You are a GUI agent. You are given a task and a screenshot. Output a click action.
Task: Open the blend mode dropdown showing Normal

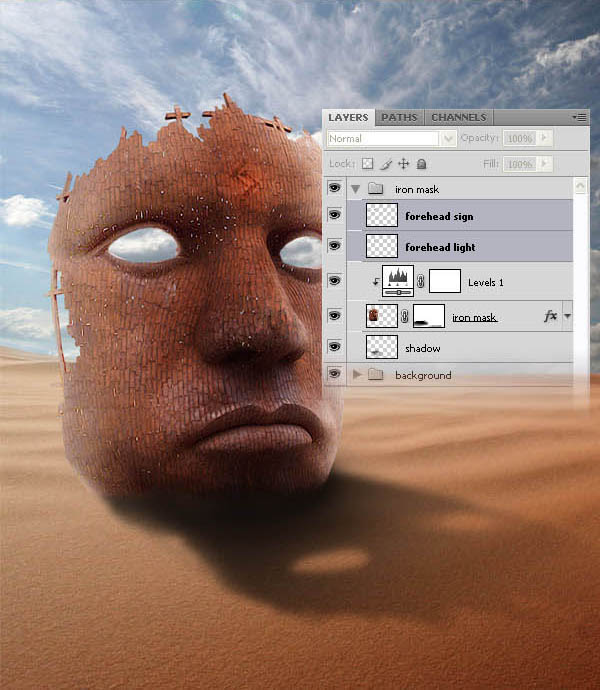tap(390, 139)
